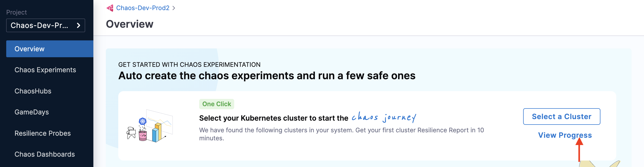Screen dimensions: 644x167
Task: Open the Overview sidebar item
Action: (x=50, y=49)
